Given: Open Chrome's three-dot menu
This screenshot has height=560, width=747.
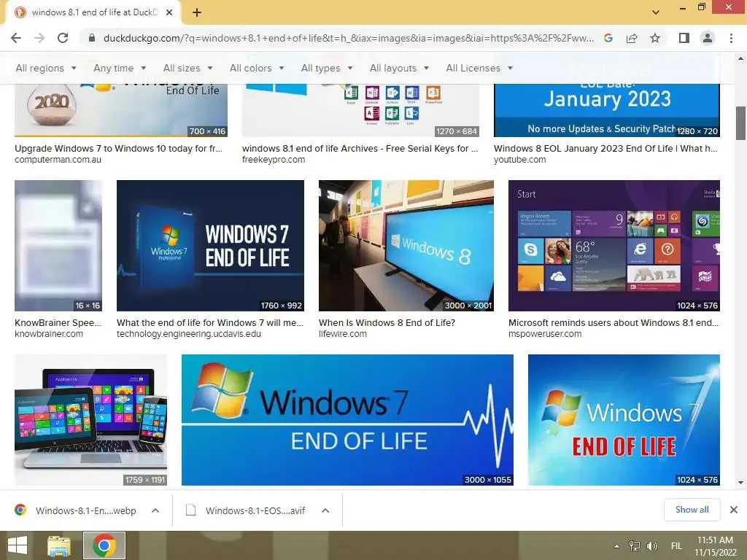Looking at the screenshot, I should click(731, 38).
